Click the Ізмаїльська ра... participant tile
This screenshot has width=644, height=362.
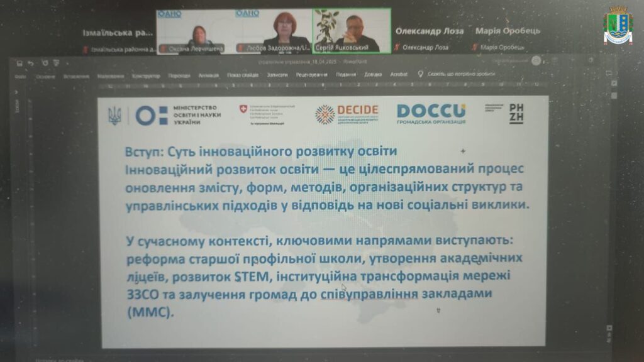click(x=117, y=32)
